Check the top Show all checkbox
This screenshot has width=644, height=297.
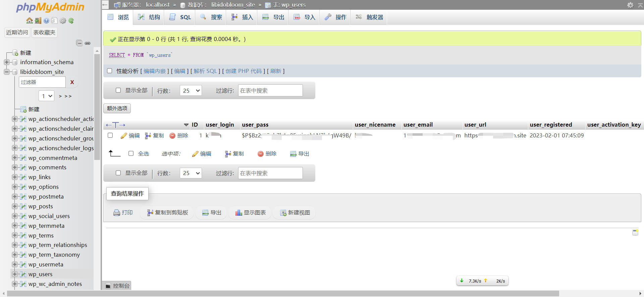pos(118,90)
